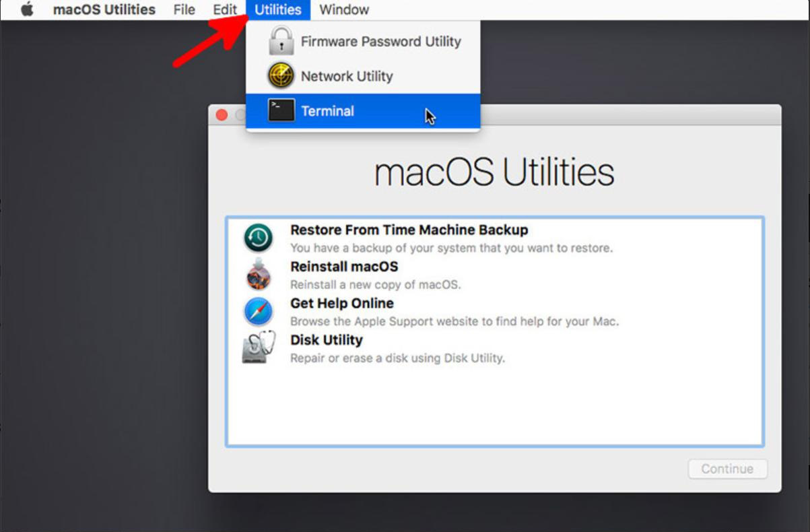Open the Edit menu
The image size is (810, 532).
[225, 10]
